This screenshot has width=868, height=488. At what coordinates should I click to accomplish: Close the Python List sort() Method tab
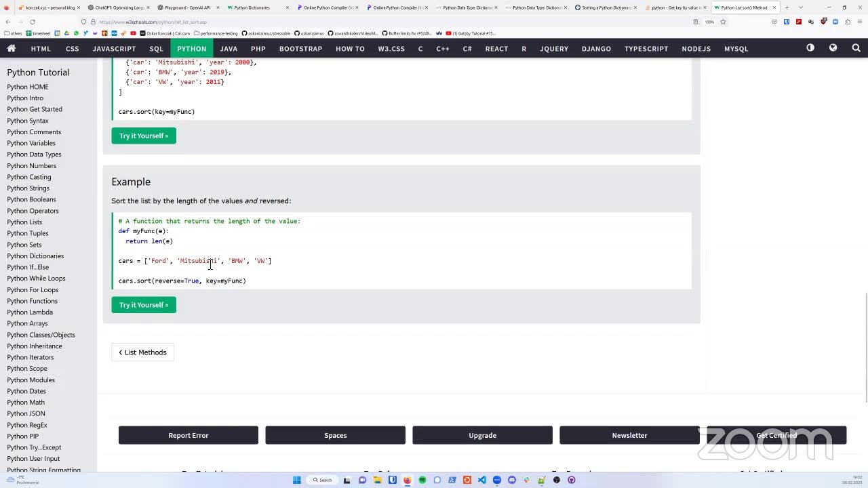click(774, 7)
